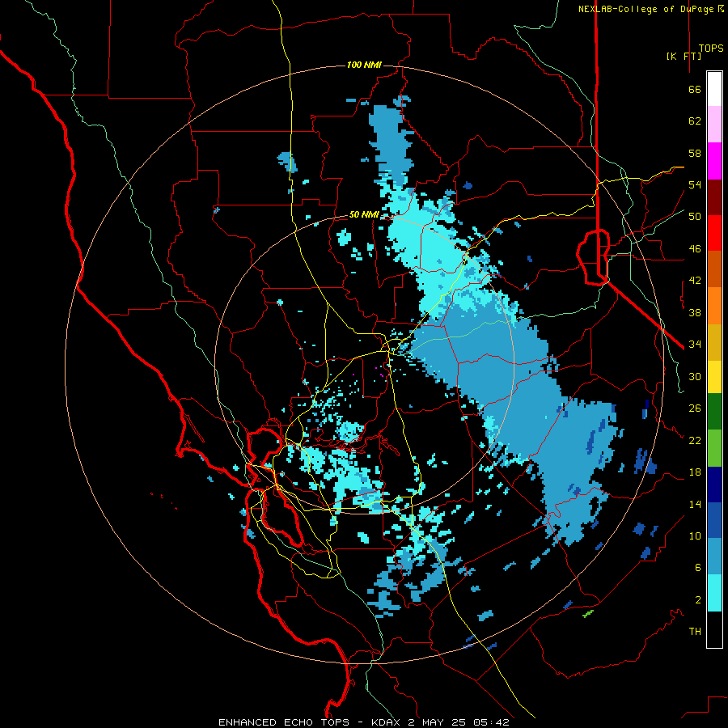Viewport: 728px width, 728px height.
Task: Click the legend value 26
Action: [x=695, y=408]
